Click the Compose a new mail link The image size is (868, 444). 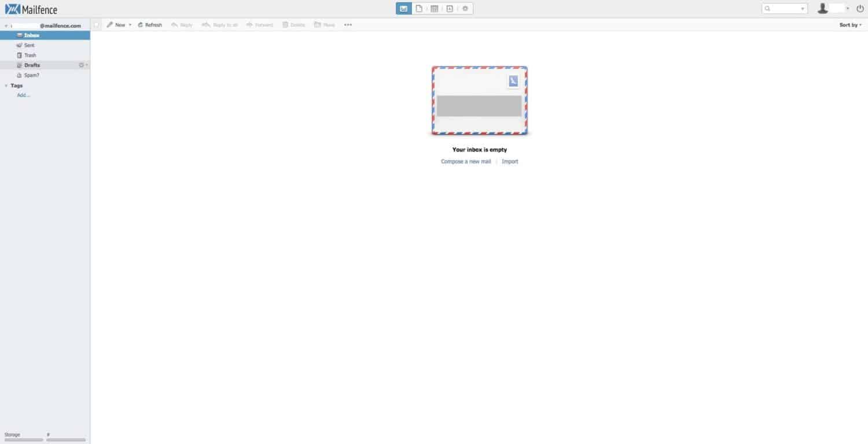pyautogui.click(x=465, y=162)
